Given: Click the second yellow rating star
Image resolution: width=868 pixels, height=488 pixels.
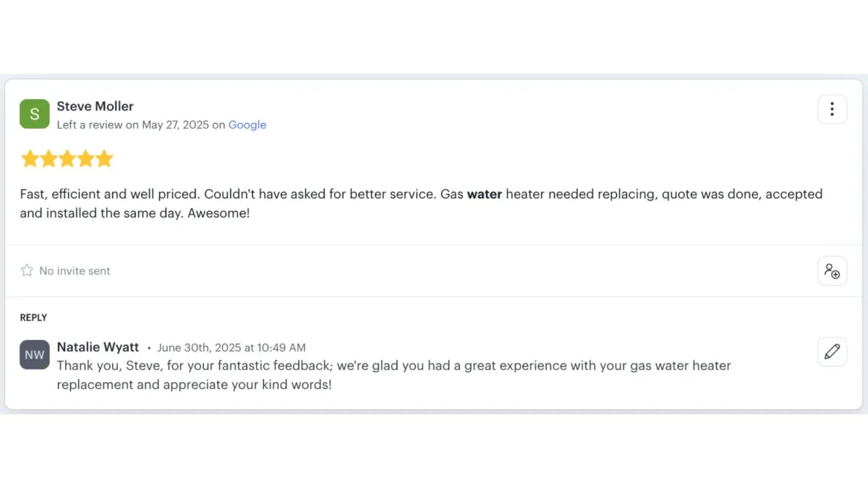Looking at the screenshot, I should point(48,159).
